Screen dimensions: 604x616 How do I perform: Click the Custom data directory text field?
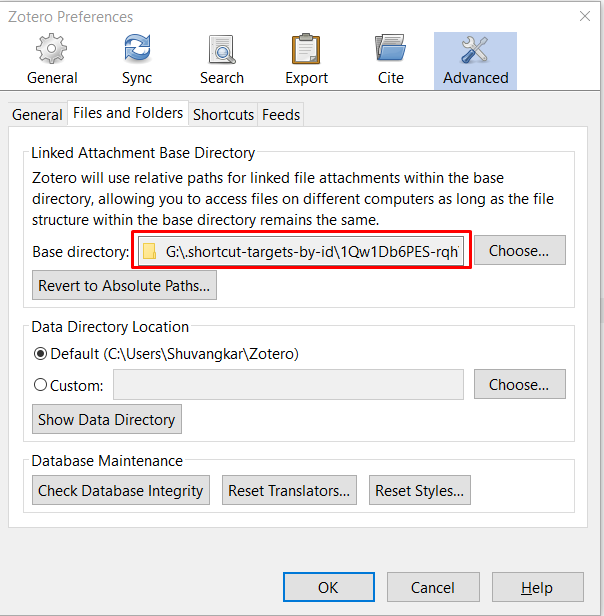coord(288,384)
